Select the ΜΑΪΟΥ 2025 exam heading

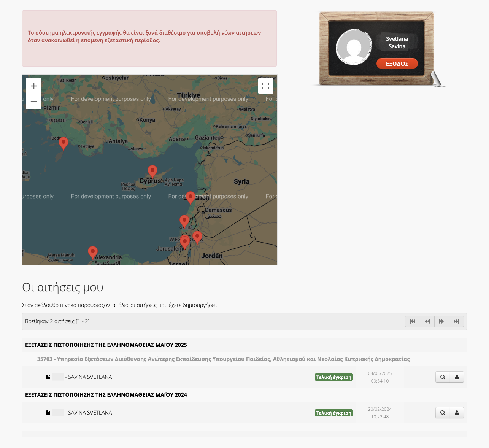tap(106, 345)
